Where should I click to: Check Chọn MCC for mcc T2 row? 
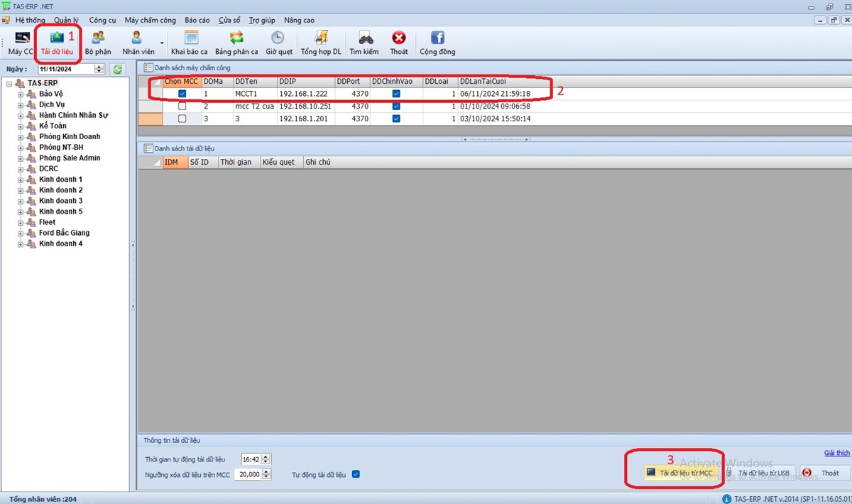tap(182, 106)
